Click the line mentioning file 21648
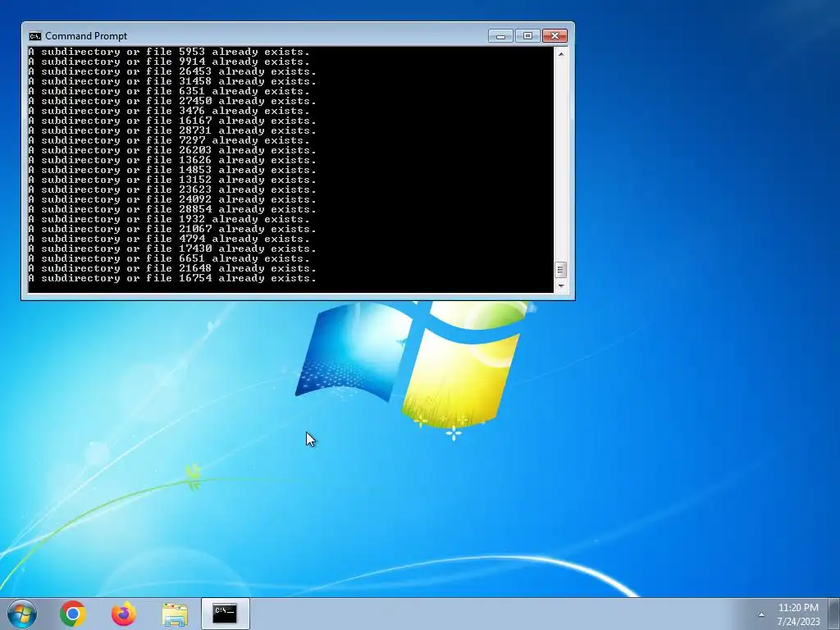Viewport: 840px width, 630px height. tap(172, 268)
